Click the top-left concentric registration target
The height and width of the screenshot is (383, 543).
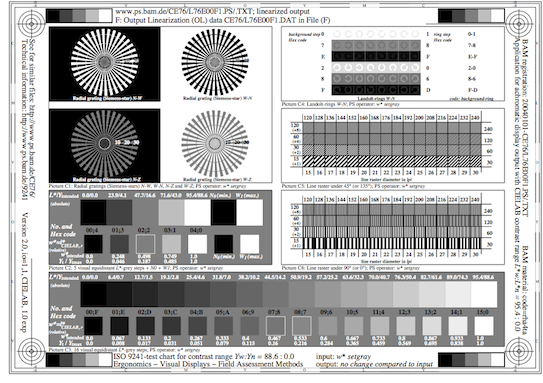tap(32, 24)
